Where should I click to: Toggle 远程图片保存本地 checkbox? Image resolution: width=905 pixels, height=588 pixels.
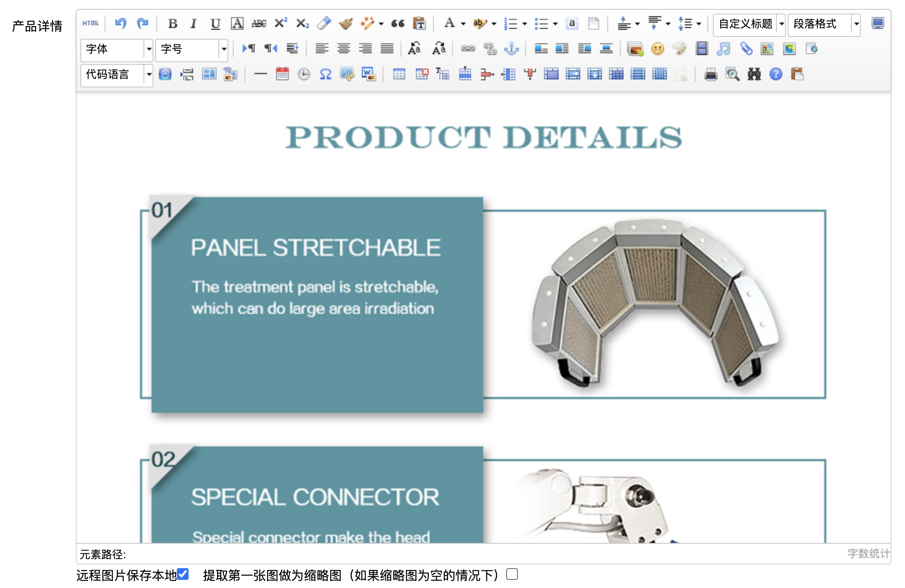(x=183, y=574)
